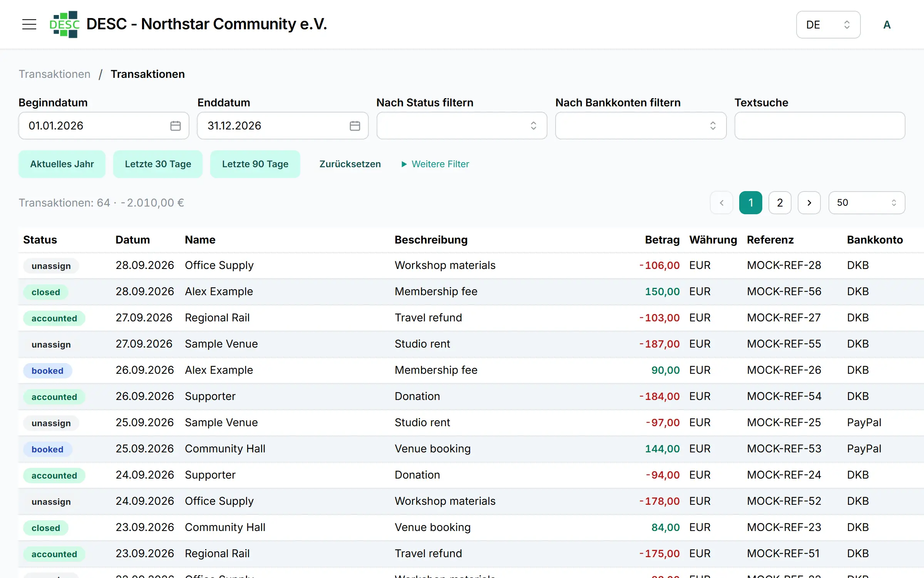The image size is (924, 578).
Task: Click reference MOCK-REF-55
Action: click(x=784, y=344)
